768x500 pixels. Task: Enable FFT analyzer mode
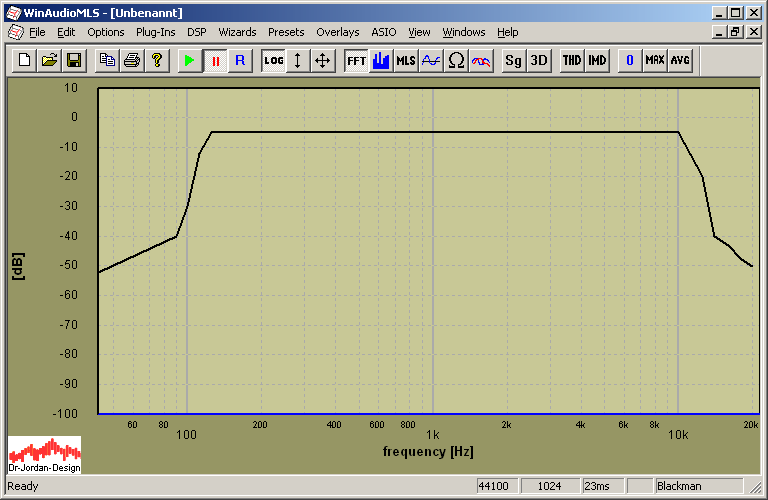tap(356, 60)
